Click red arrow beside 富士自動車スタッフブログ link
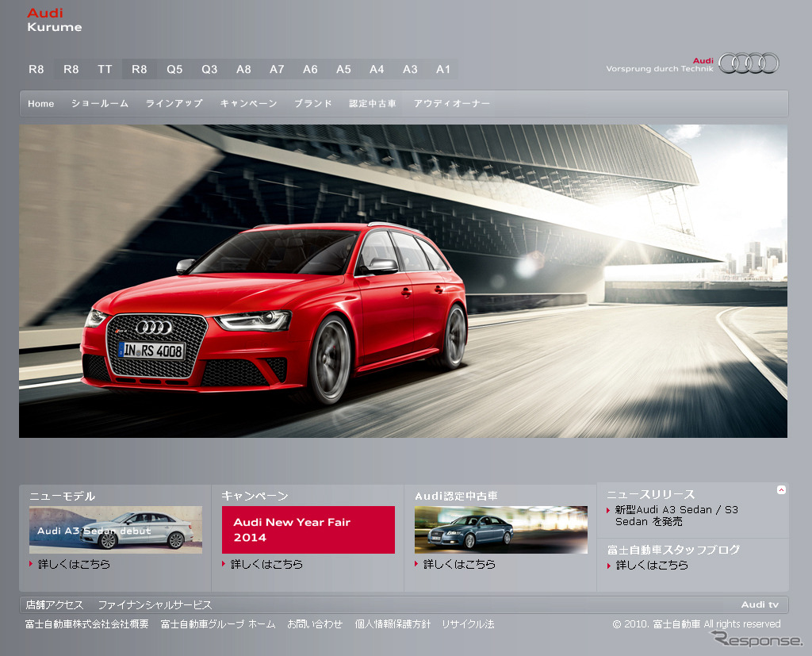Image resolution: width=812 pixels, height=656 pixels. [x=609, y=566]
